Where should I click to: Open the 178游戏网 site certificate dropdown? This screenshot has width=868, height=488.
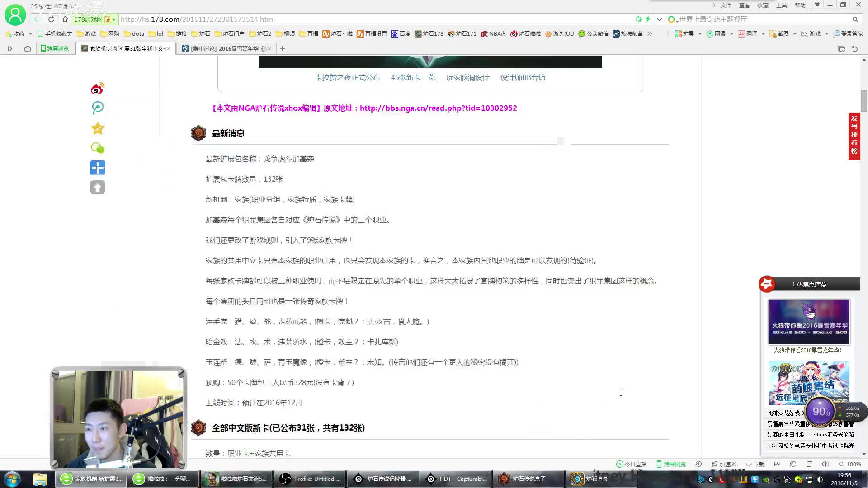113,19
